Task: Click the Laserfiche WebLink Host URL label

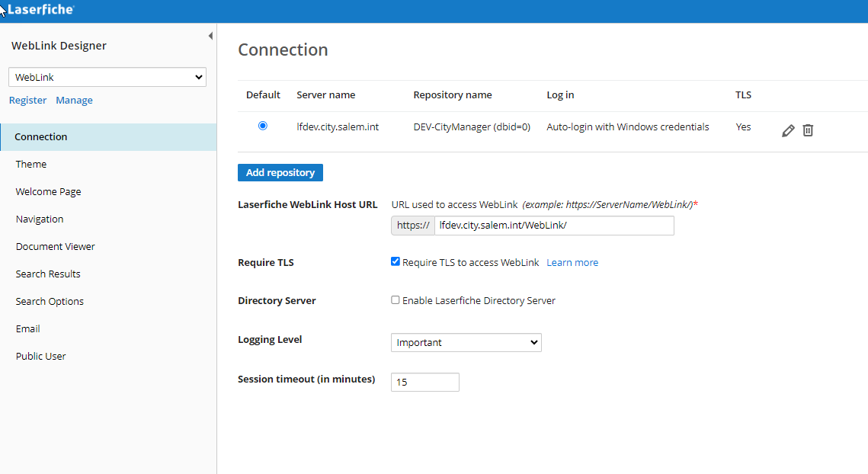Action: point(308,204)
